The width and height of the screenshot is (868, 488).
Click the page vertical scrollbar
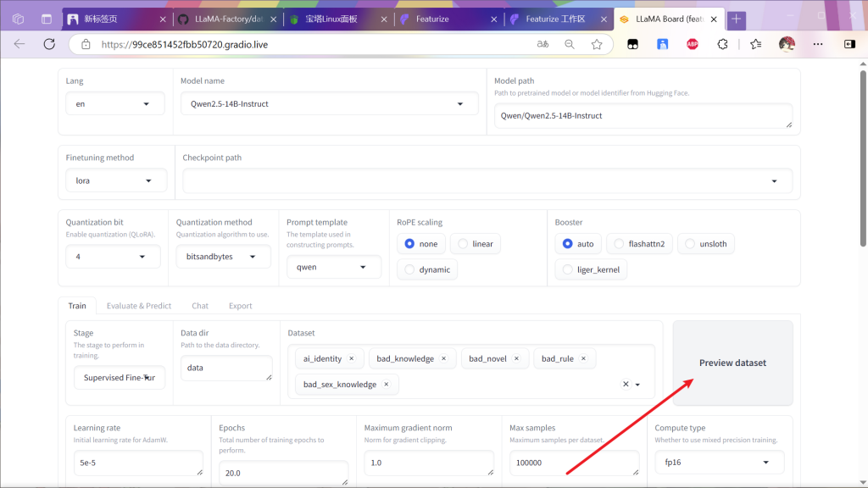click(863, 158)
